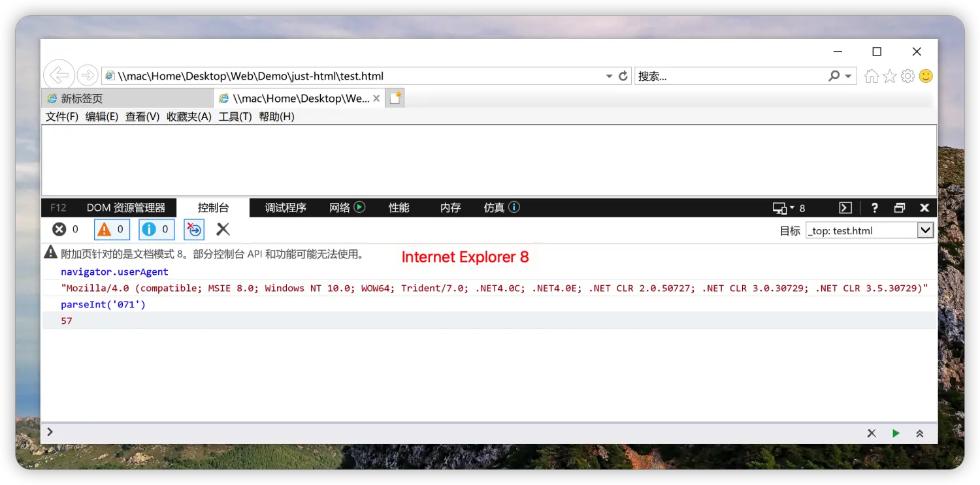The height and width of the screenshot is (485, 980).
Task: Switch to the 新标签页 tab
Action: pyautogui.click(x=128, y=99)
